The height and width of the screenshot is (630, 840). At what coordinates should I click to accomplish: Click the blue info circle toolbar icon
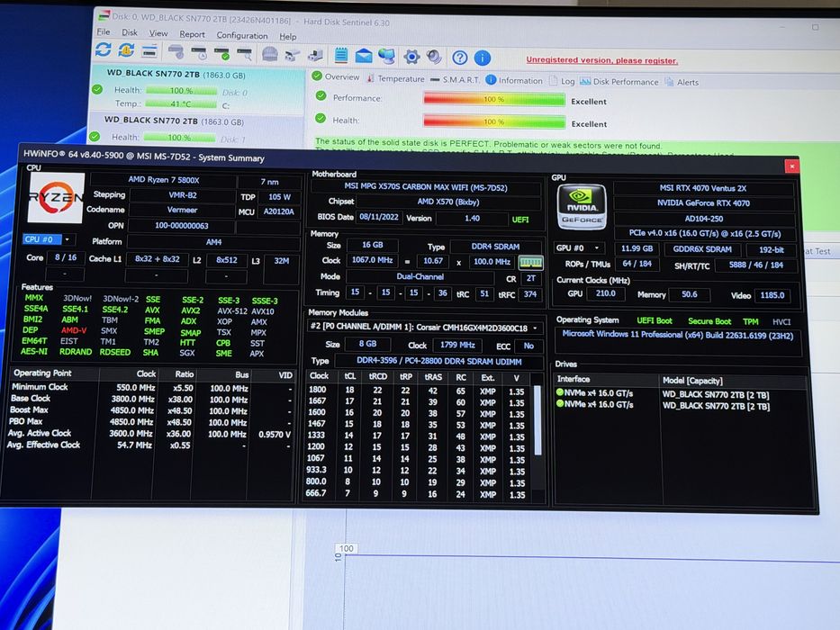click(x=483, y=58)
